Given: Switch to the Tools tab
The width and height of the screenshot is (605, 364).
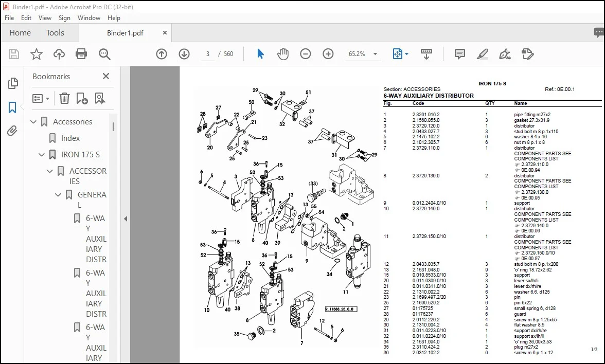Looking at the screenshot, I should 55,33.
